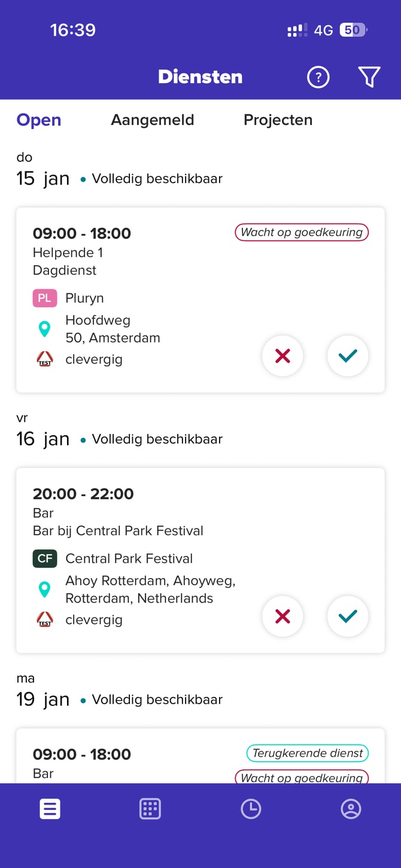Tap the Ahoy Rotterdam location pin icon
401x868 pixels.
[44, 589]
